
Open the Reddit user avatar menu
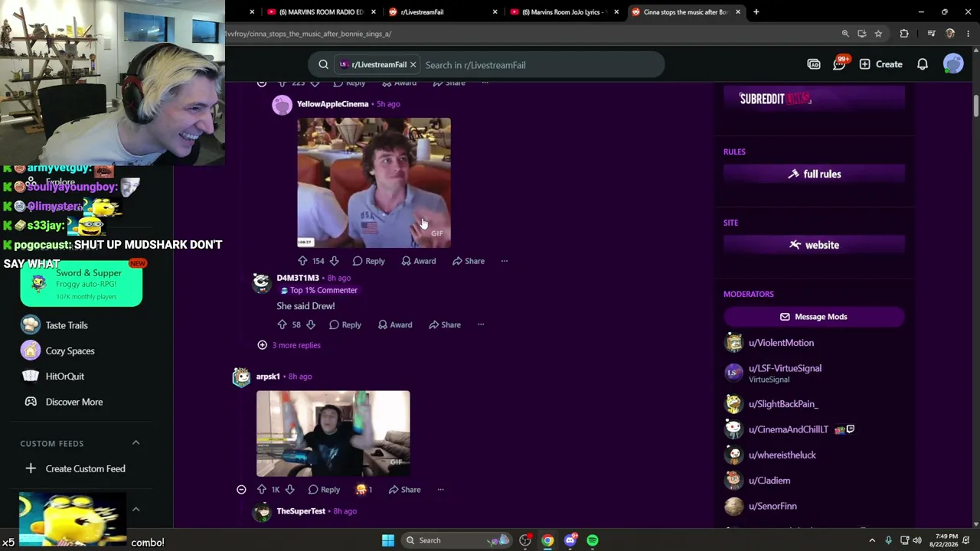coord(953,64)
